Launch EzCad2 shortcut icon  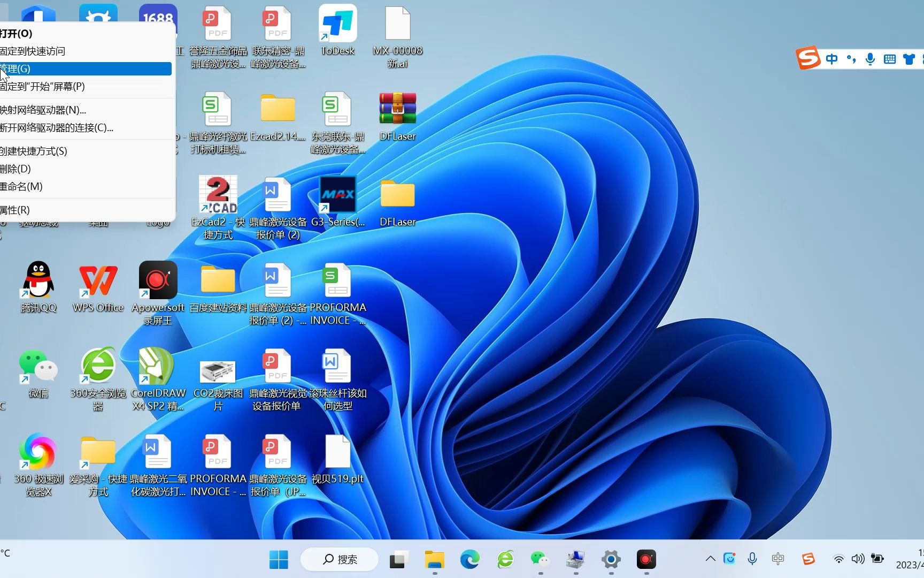[x=218, y=194]
